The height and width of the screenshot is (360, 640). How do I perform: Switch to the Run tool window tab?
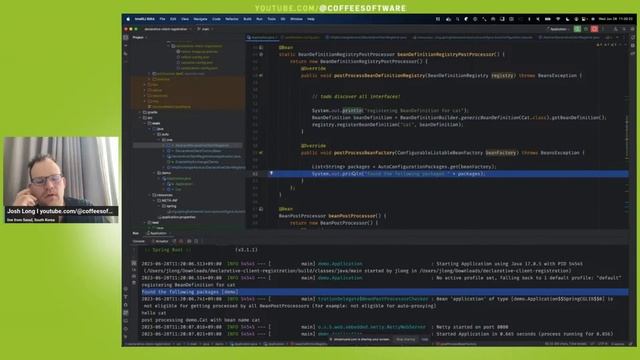tap(136, 233)
